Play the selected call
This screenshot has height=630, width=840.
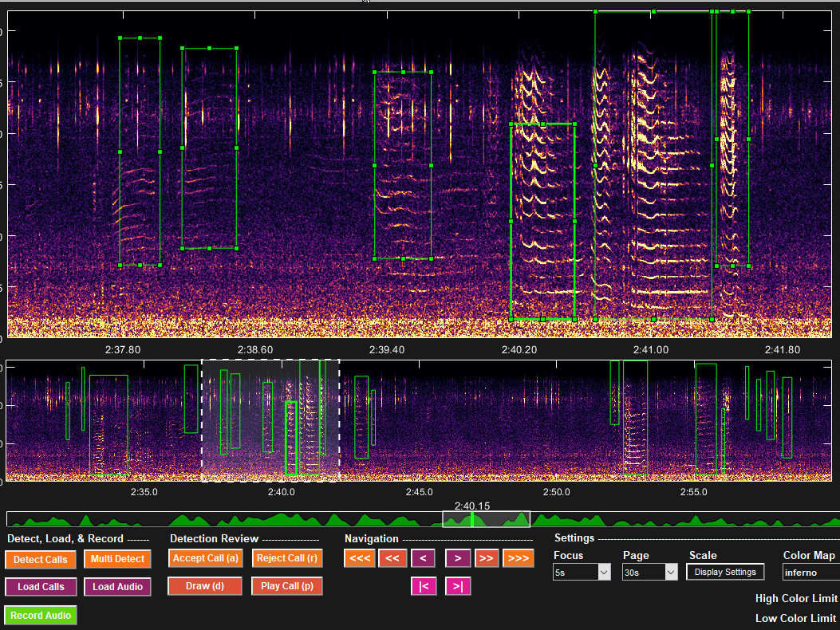click(x=286, y=586)
